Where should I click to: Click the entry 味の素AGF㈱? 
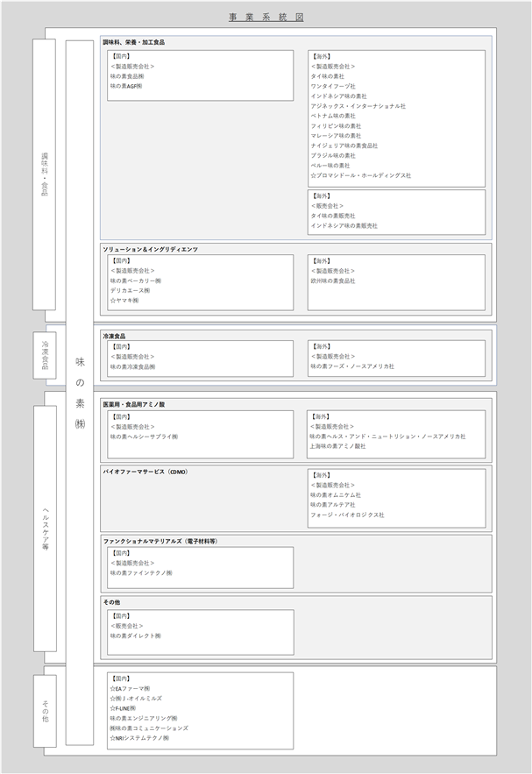point(126,87)
